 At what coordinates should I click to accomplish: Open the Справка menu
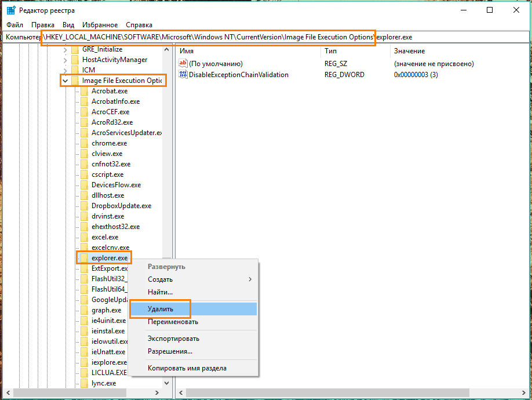click(x=139, y=25)
